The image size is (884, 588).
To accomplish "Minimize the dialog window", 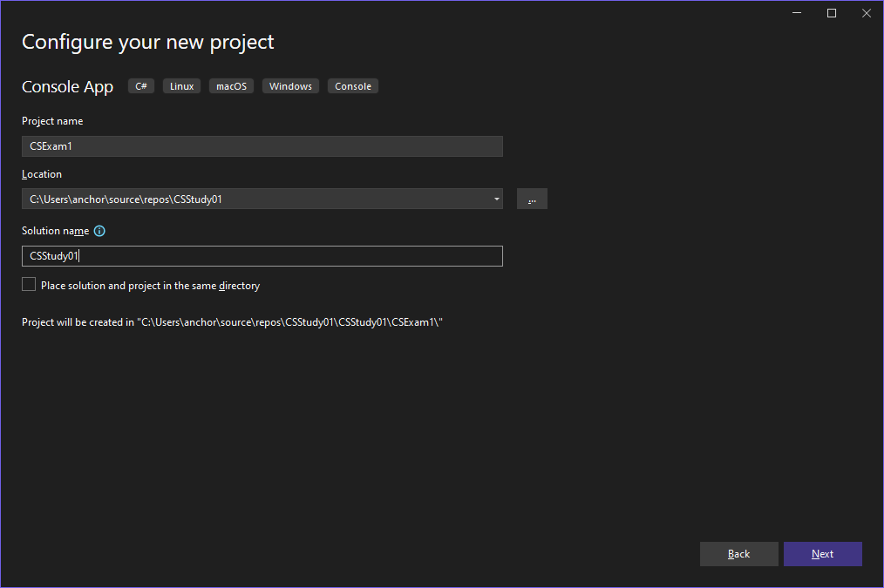I will tap(797, 13).
